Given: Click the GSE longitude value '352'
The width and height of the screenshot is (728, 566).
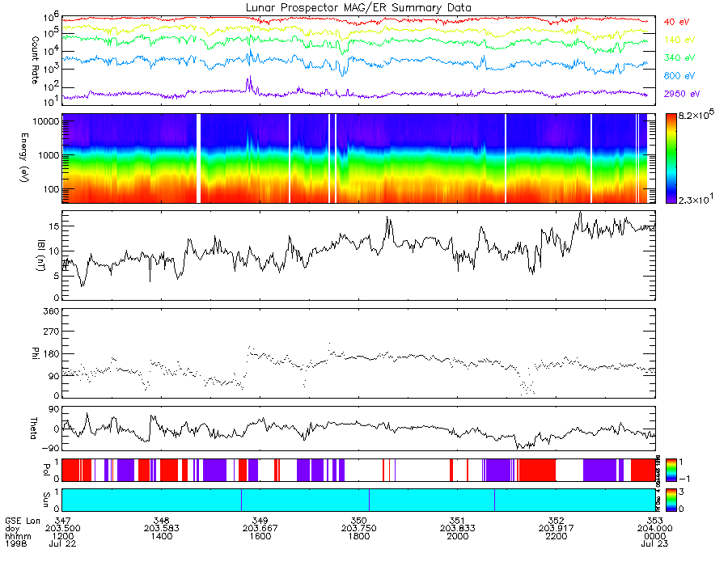Looking at the screenshot, I should (x=557, y=521).
